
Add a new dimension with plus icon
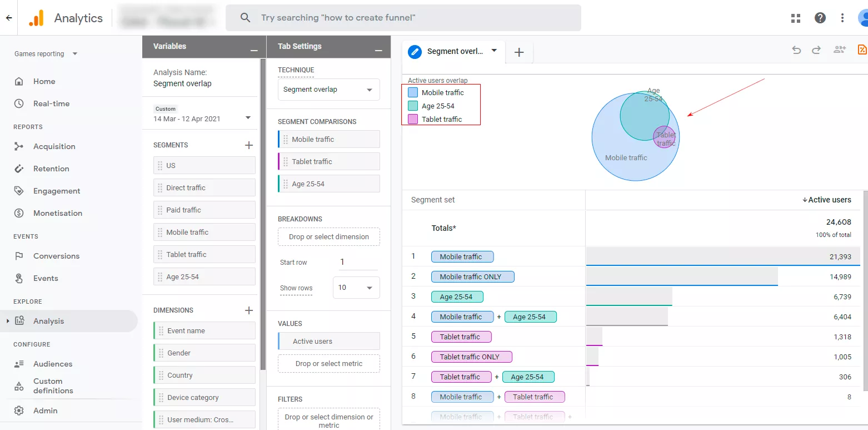[249, 310]
